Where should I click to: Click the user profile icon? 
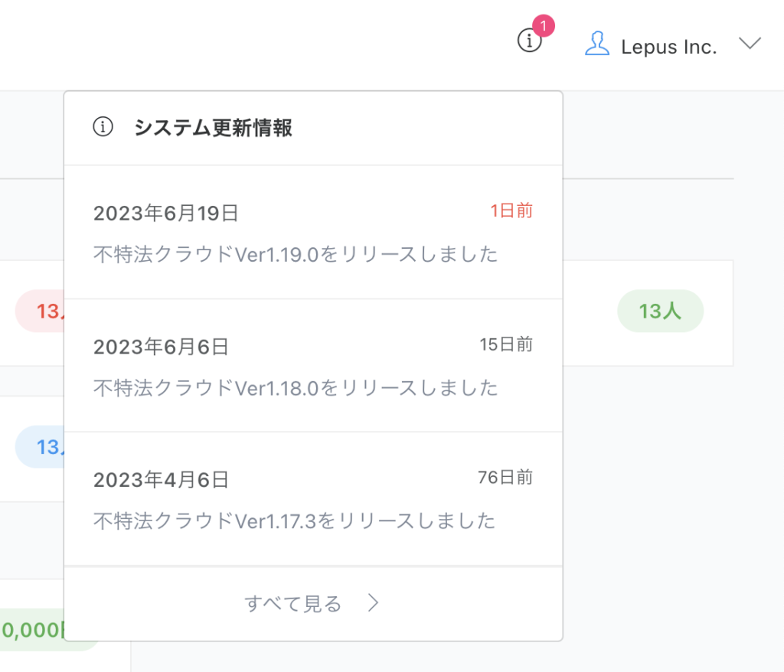[597, 44]
